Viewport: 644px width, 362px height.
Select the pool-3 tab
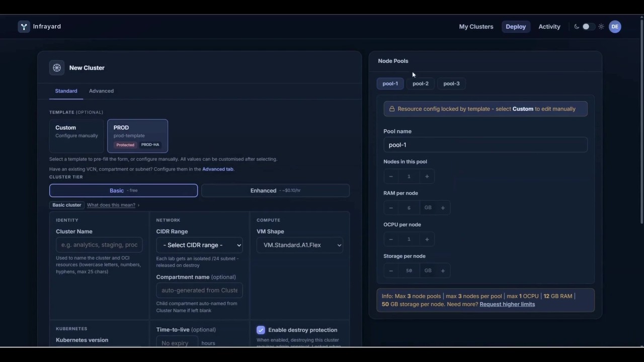click(x=451, y=83)
